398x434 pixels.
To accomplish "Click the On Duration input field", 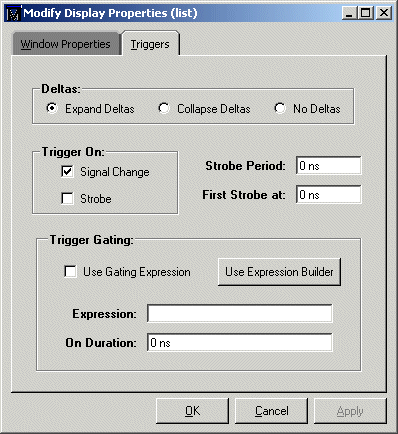I will click(240, 342).
